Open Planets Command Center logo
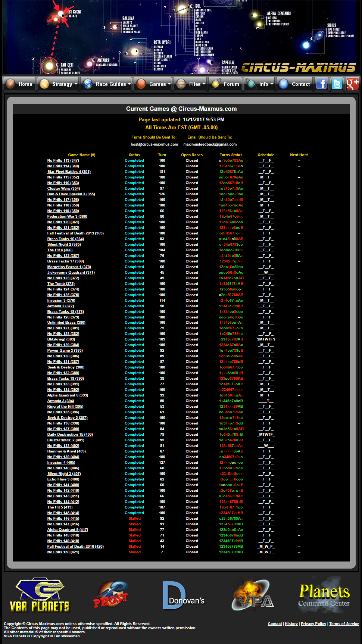This screenshot has height=644, width=362. coord(324,595)
